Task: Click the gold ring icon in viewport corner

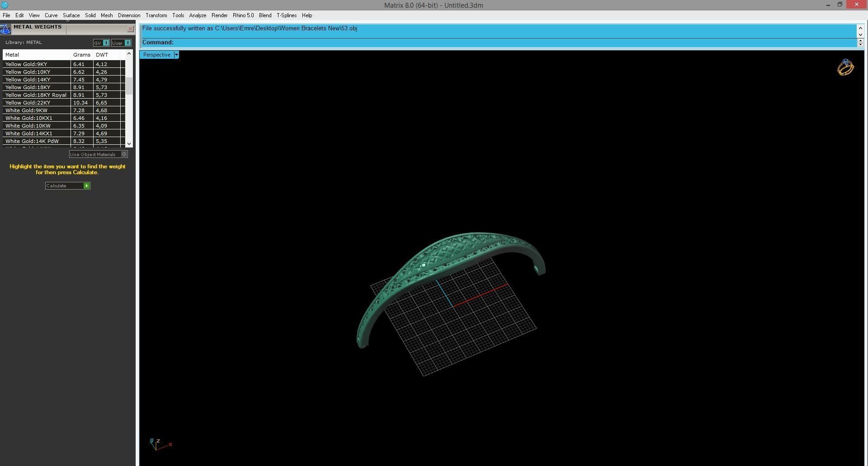Action: pos(845,67)
